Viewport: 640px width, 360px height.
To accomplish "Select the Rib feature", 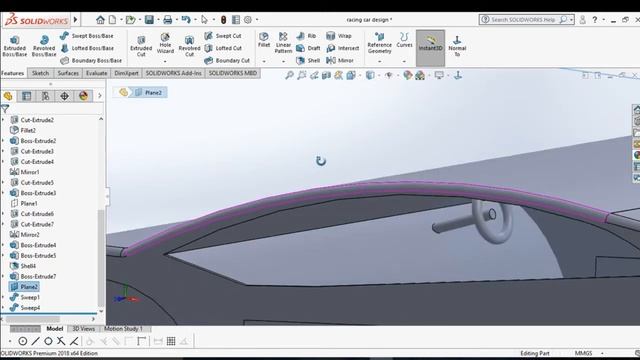I will coord(306,36).
